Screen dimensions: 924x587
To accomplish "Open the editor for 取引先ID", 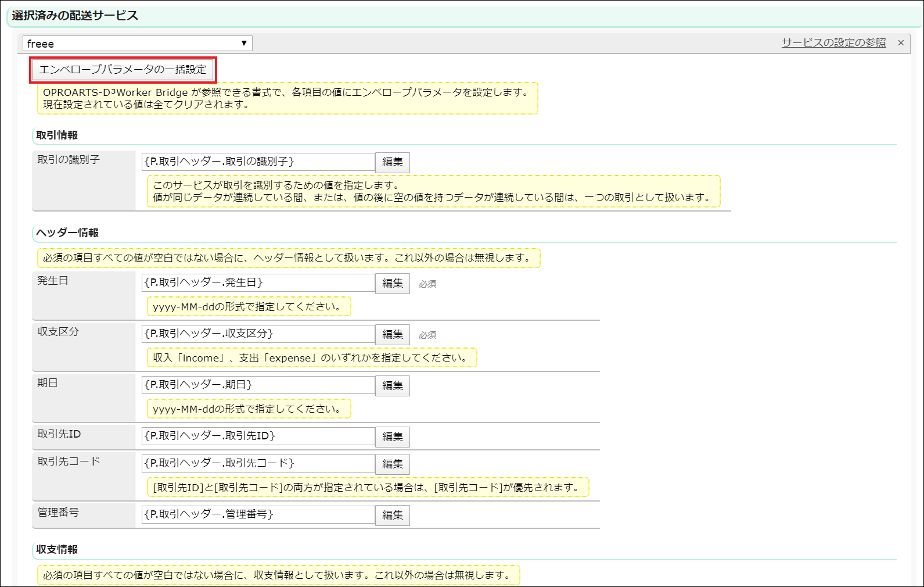I will (x=393, y=437).
